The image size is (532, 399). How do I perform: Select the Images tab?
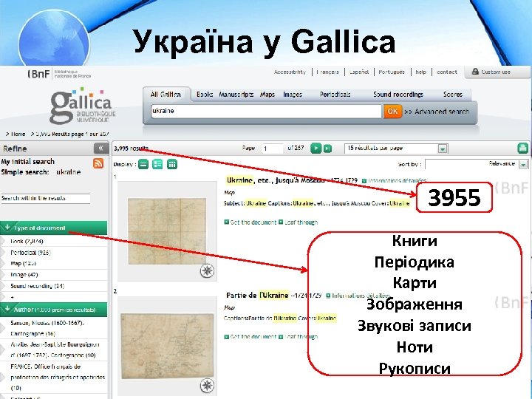(x=293, y=95)
